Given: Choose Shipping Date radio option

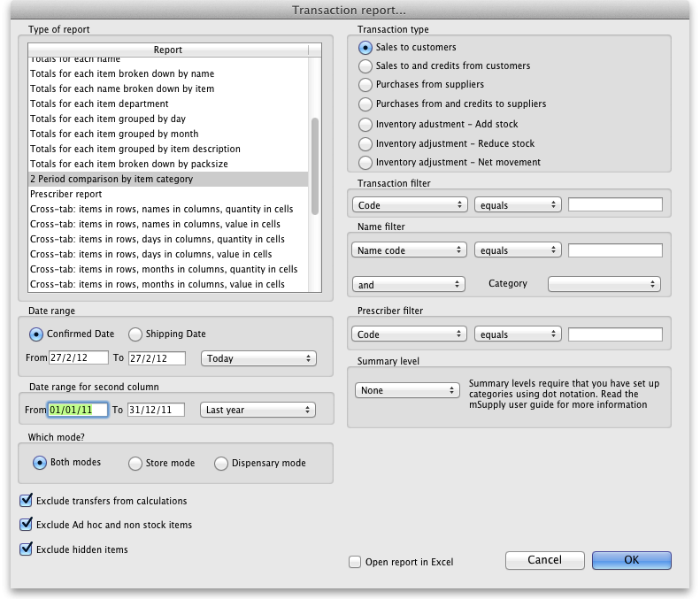Looking at the screenshot, I should point(135,334).
